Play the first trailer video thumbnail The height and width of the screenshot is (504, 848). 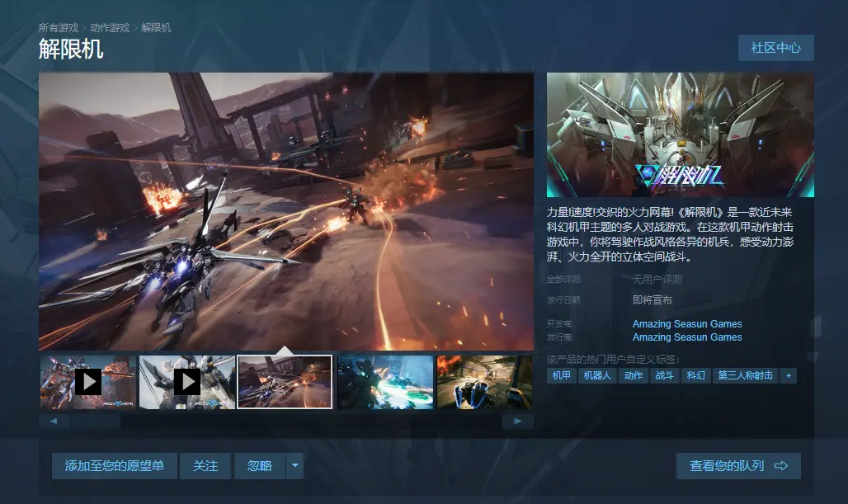[87, 382]
